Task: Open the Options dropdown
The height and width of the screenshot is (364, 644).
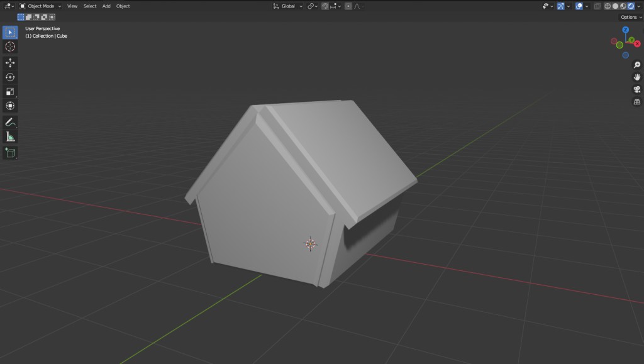Action: coord(630,17)
